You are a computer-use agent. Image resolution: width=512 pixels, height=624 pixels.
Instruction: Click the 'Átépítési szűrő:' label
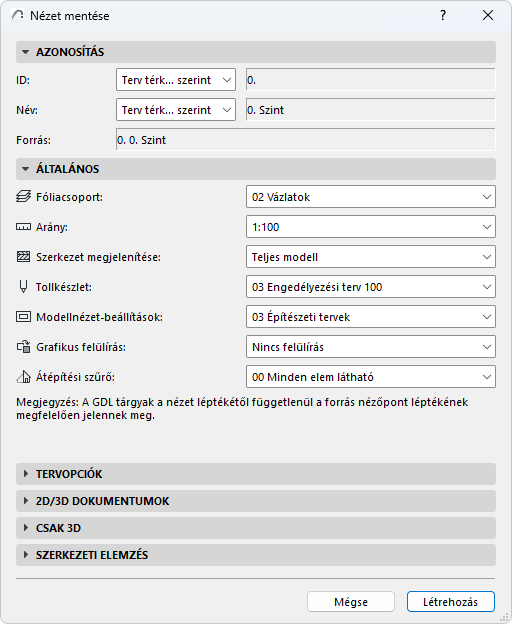75,377
